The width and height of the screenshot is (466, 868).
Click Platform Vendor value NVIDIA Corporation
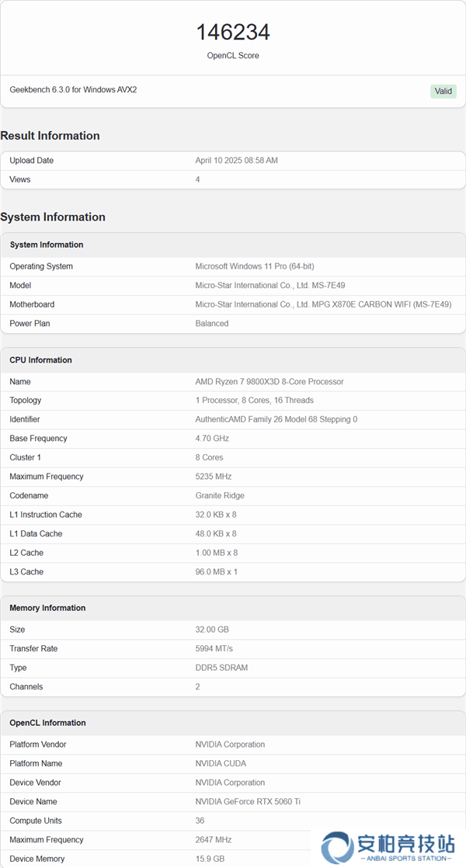(230, 745)
